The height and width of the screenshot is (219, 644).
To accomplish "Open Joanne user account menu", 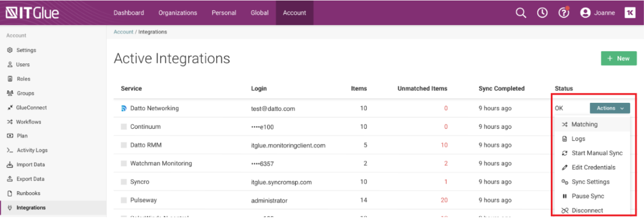I will click(597, 13).
